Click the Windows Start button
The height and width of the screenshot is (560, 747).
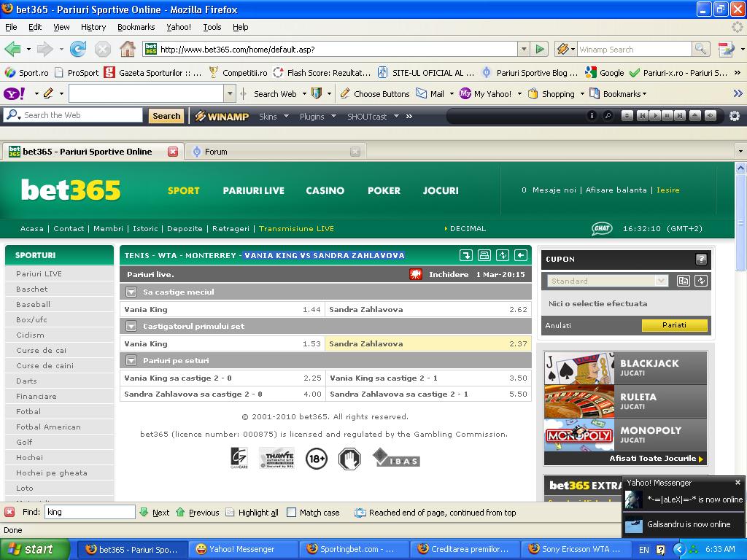coord(35,549)
